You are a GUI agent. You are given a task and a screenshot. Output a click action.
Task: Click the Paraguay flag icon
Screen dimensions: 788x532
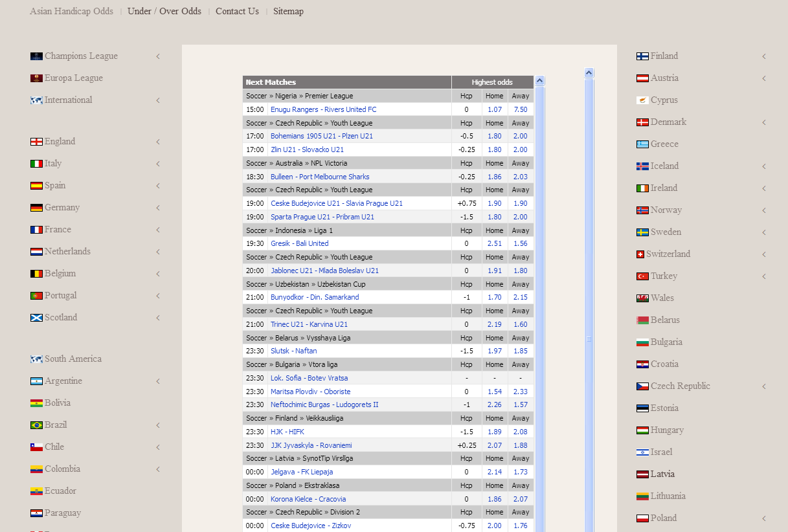(36, 513)
